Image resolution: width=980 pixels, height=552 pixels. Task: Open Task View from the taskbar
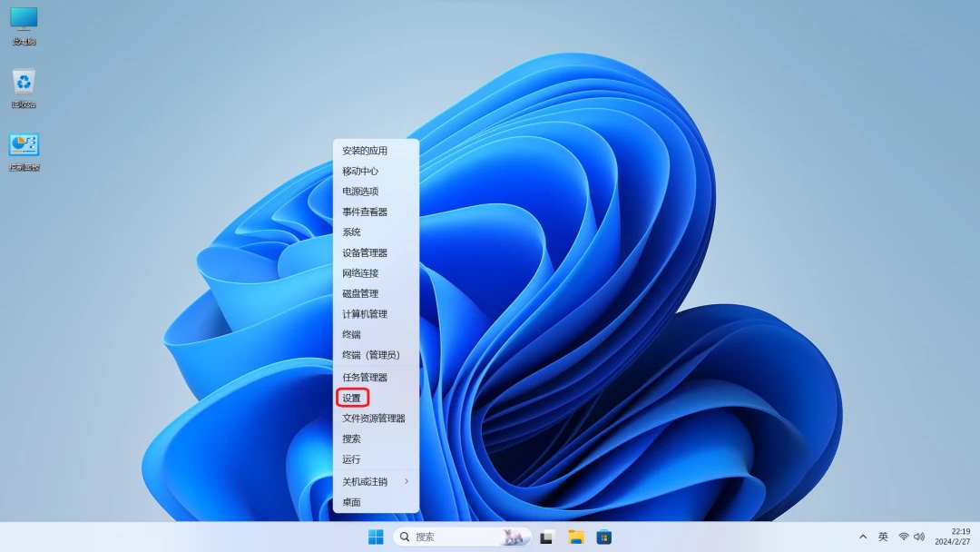coord(547,537)
